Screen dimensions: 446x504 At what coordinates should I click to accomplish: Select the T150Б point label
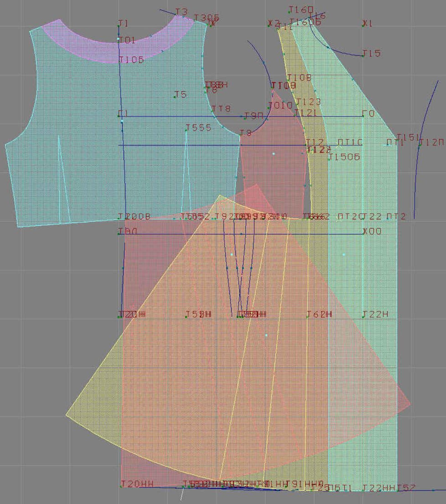point(344,157)
